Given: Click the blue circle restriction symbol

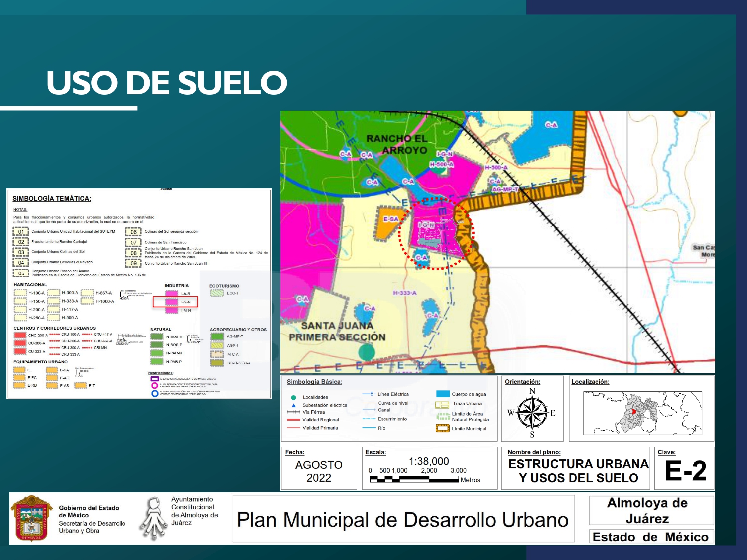Looking at the screenshot, I should point(155,393).
